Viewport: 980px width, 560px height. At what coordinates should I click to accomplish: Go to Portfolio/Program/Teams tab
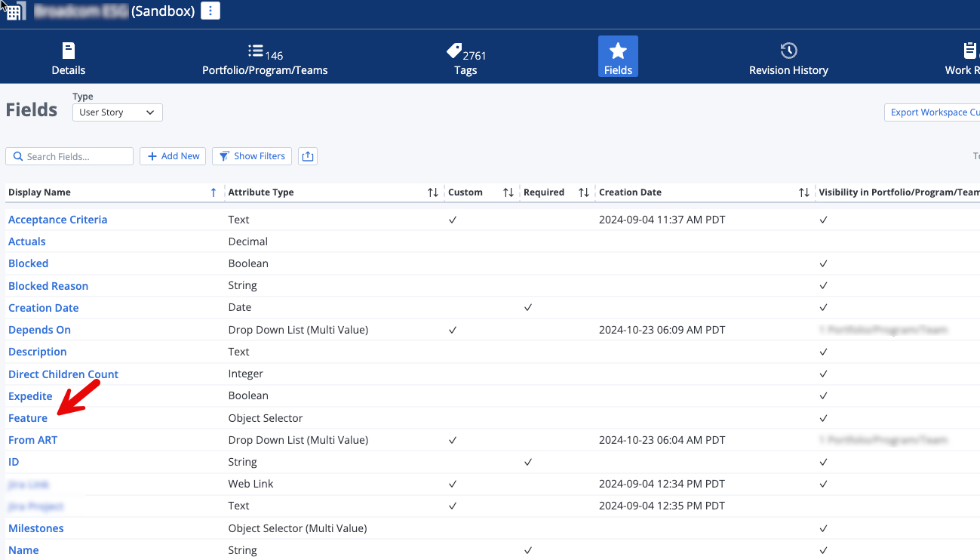265,59
